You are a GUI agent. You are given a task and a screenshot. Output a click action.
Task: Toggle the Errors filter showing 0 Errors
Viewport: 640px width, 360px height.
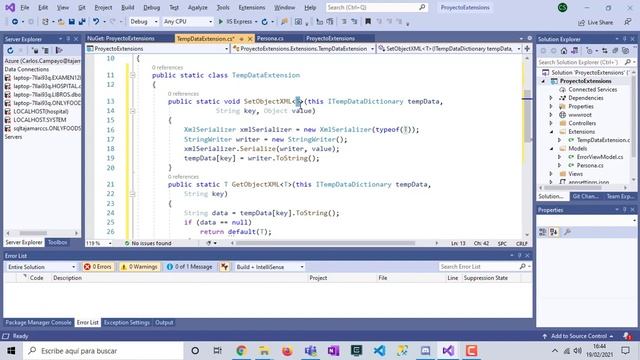tap(98, 267)
